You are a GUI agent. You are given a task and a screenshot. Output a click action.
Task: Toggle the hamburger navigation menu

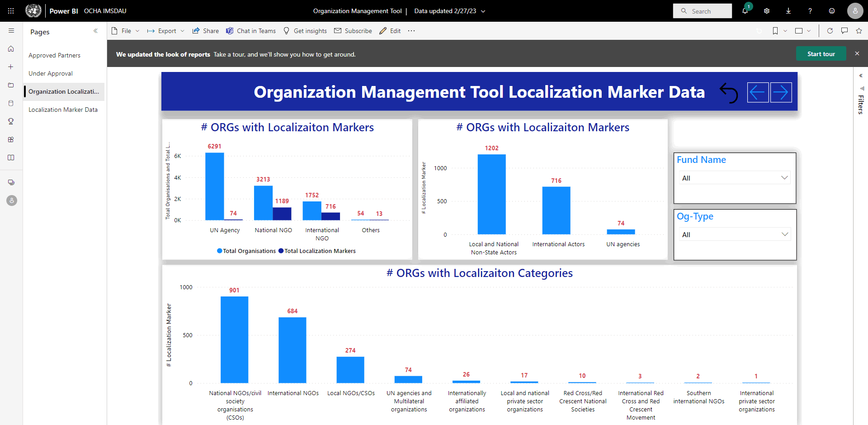[11, 31]
